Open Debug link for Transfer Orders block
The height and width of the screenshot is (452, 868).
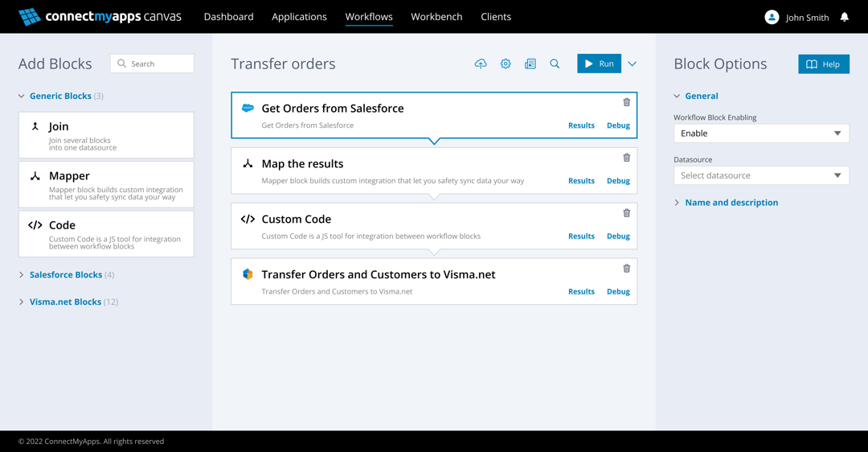[618, 292]
